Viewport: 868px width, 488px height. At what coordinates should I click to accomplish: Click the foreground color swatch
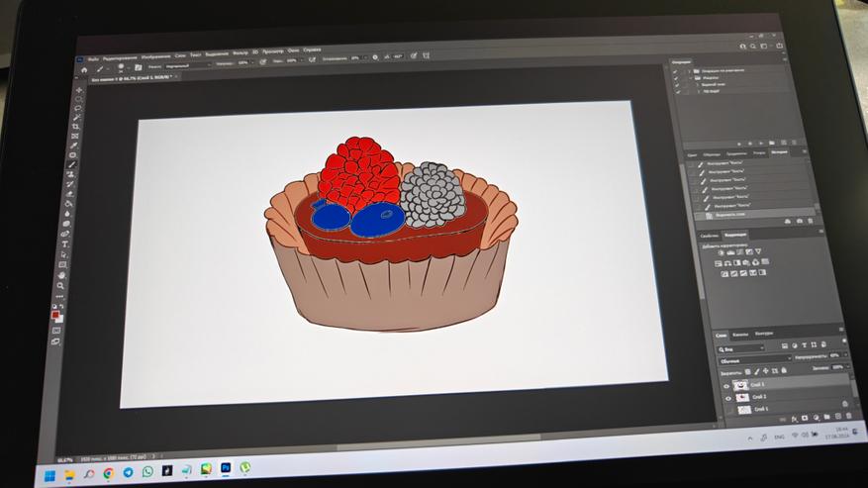click(54, 315)
